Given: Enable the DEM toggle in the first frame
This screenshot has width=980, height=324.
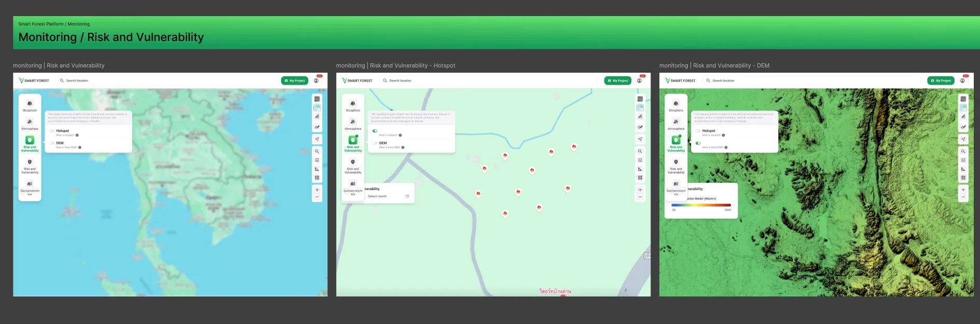Looking at the screenshot, I should point(52,143).
